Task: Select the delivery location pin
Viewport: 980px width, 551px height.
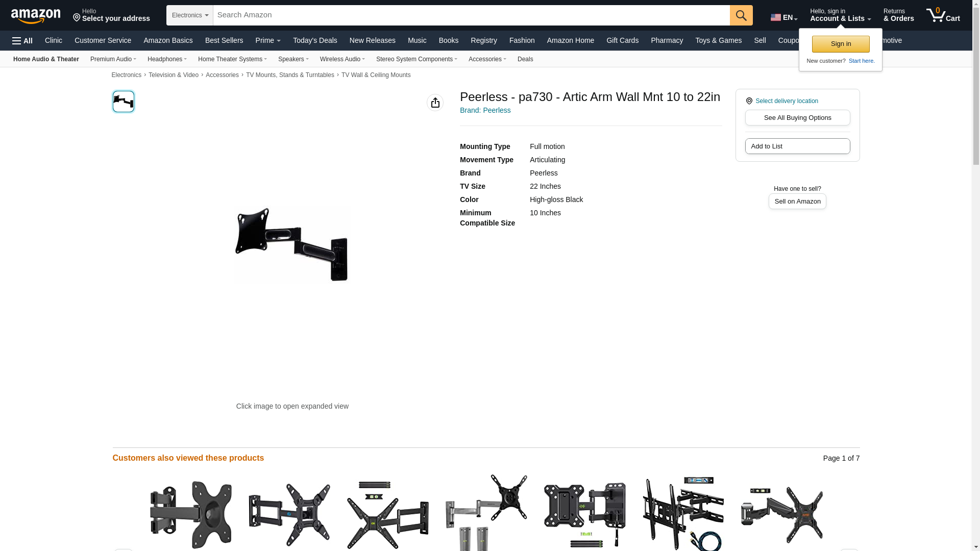Action: pyautogui.click(x=749, y=101)
